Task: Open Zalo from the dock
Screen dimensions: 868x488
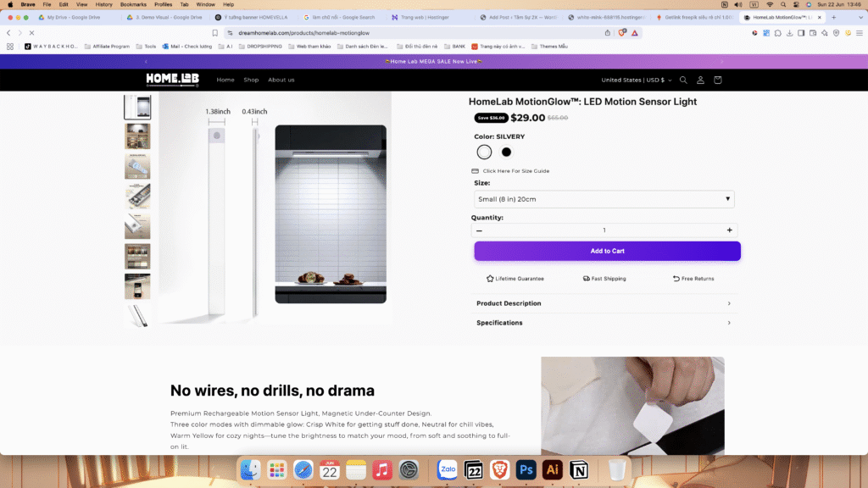Action: click(x=448, y=469)
